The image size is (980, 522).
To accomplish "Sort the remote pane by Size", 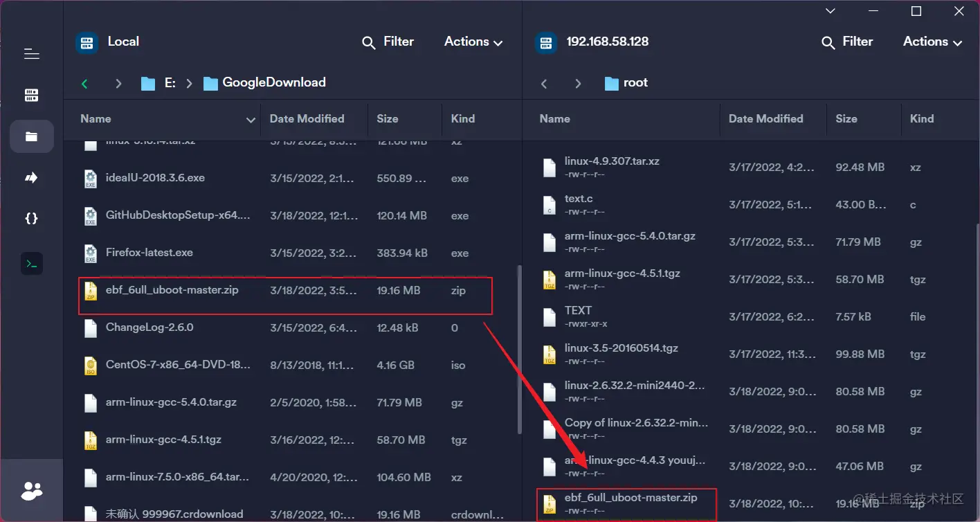I will point(846,118).
